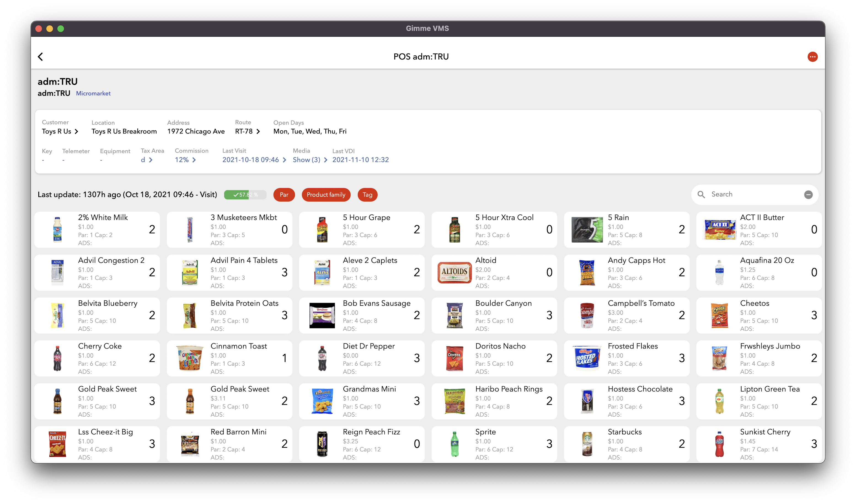The image size is (856, 504).
Task: Open the Boulder Canyon product card
Action: [494, 315]
